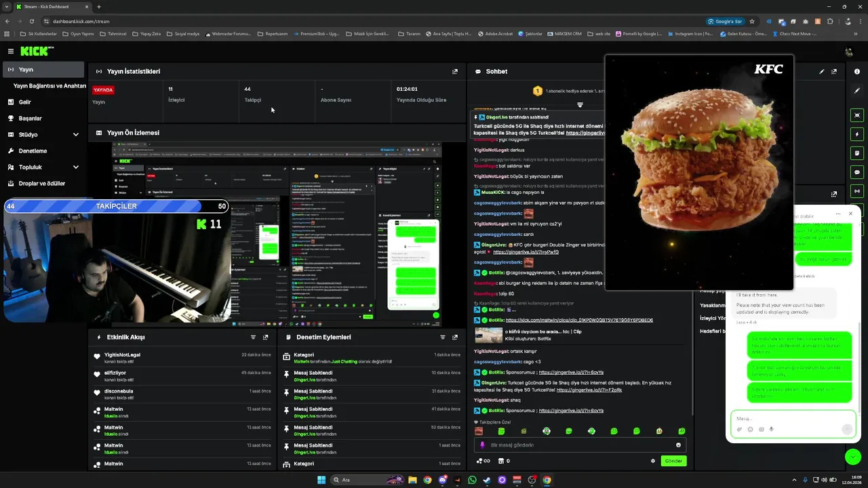
Task: Show hidden system tray icons
Action: [795, 480]
